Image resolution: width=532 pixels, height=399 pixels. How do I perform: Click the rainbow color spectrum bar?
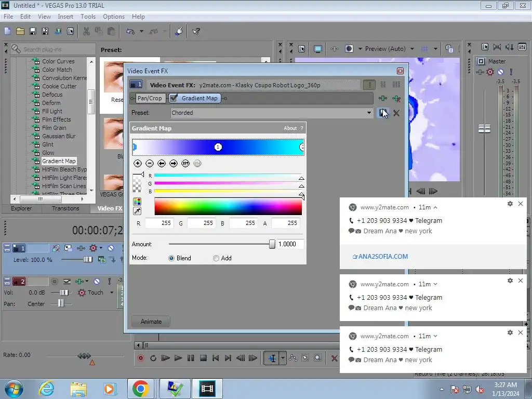click(228, 206)
